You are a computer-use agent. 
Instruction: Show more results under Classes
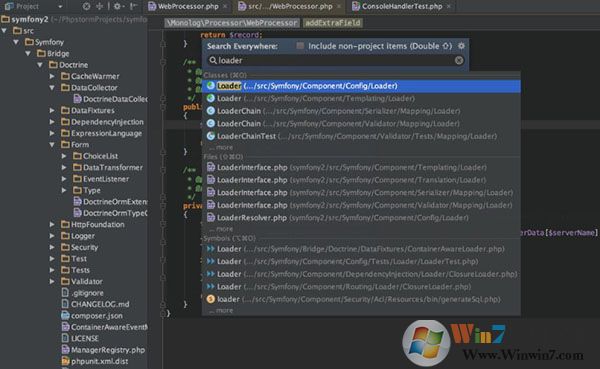[x=221, y=147]
